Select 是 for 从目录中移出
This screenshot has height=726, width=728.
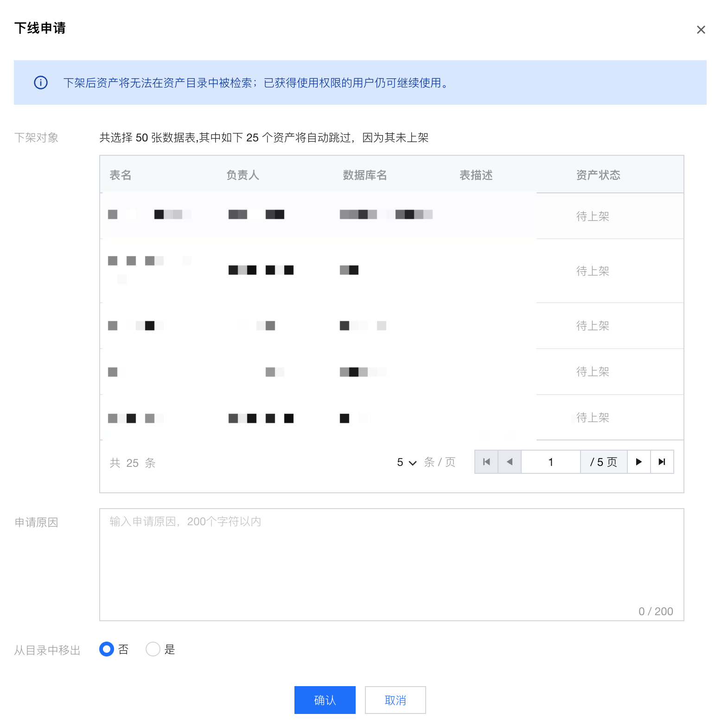153,649
